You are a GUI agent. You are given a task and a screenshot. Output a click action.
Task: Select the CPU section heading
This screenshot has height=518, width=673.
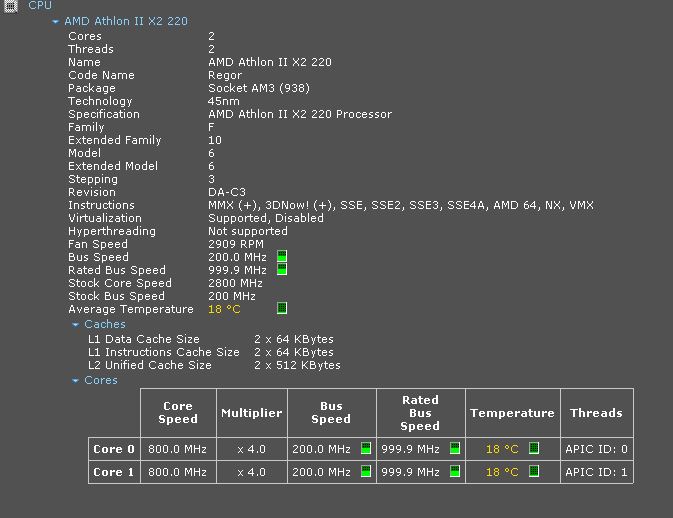click(40, 6)
